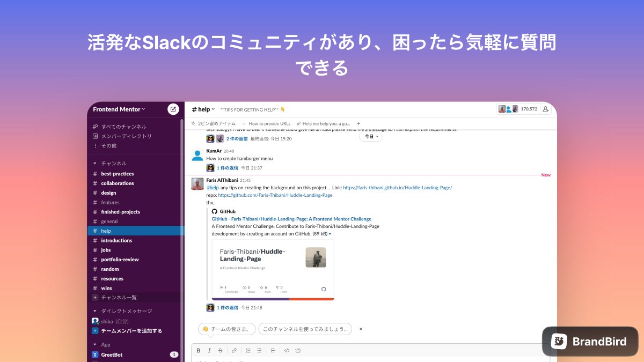This screenshot has width=644, height=362.
Task: Collapse the GitHub preview image (89 kB) arrow
Action: click(x=330, y=234)
